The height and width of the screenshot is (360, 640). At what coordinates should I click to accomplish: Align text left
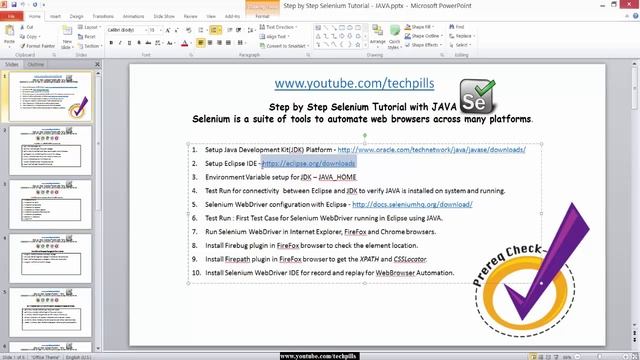click(201, 42)
